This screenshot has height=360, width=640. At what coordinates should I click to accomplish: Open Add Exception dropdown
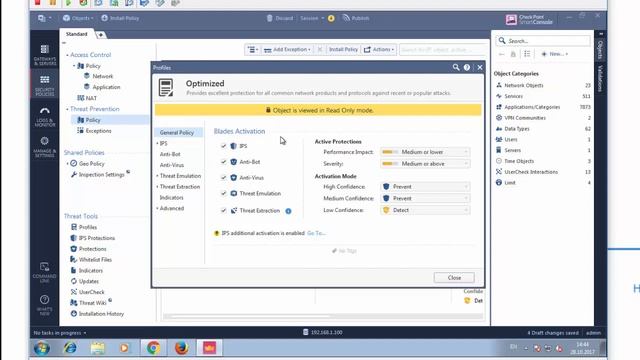[x=287, y=49]
